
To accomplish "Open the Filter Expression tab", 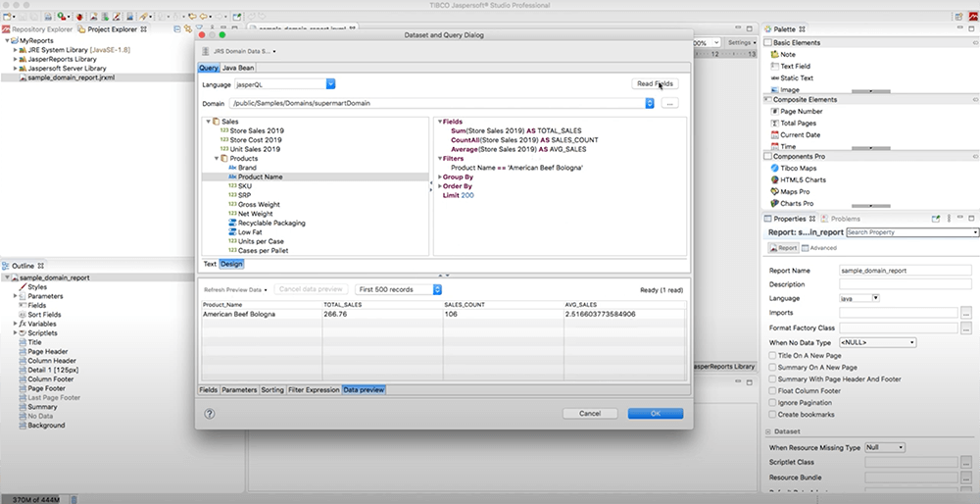I will tap(314, 389).
